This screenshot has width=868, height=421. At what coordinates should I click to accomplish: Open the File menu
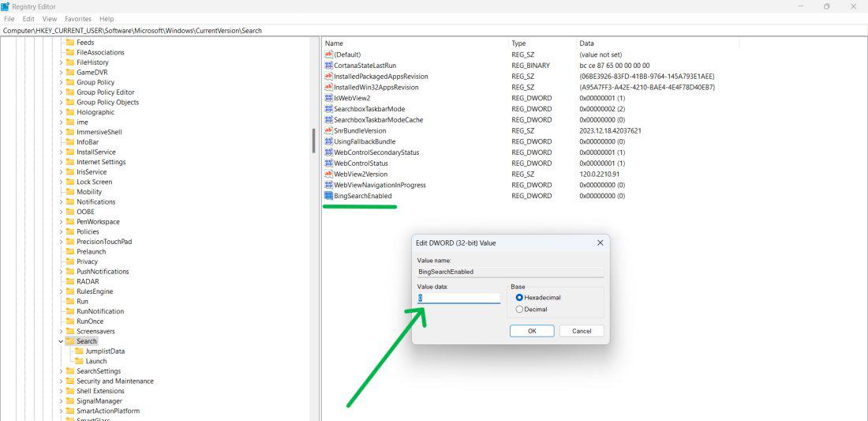click(x=9, y=19)
